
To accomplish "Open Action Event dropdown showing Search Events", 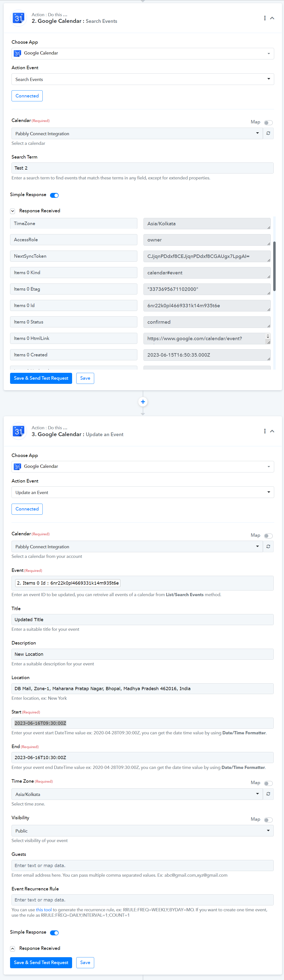I will click(142, 79).
